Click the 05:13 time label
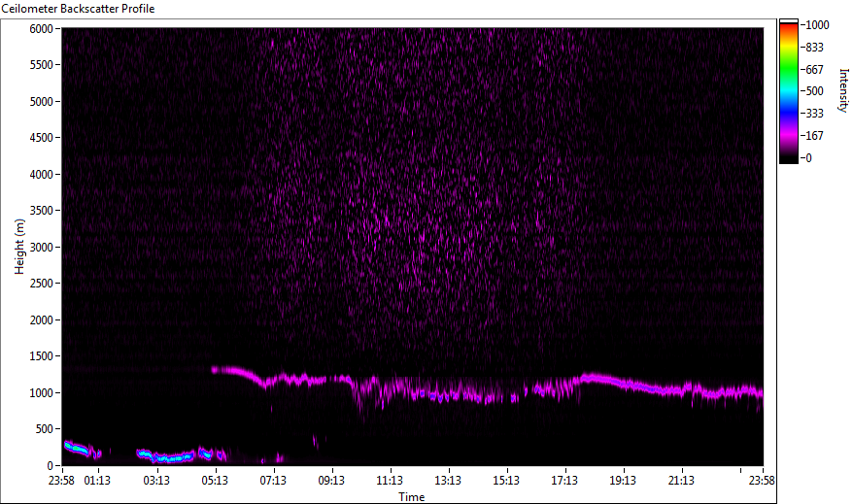The height and width of the screenshot is (504, 853). coord(215,480)
